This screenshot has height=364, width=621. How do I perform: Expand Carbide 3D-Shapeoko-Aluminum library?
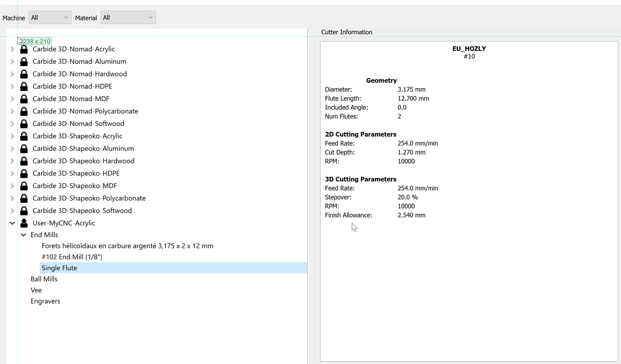[12, 148]
